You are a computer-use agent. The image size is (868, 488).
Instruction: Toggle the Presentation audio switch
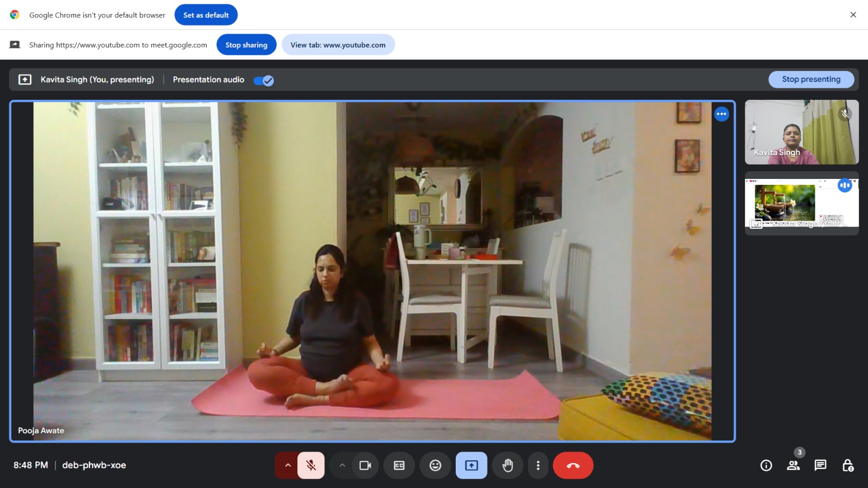coord(264,80)
